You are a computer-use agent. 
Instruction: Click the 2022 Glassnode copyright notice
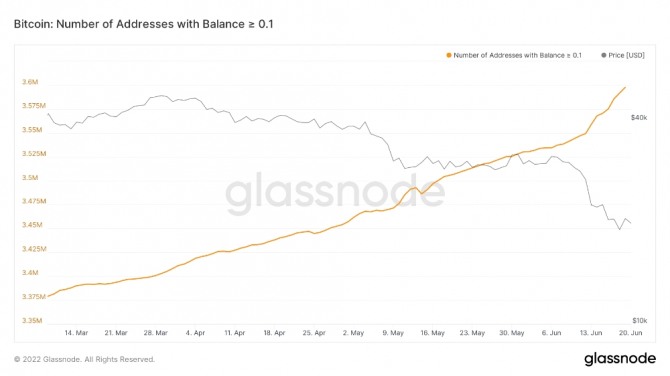coord(85,359)
